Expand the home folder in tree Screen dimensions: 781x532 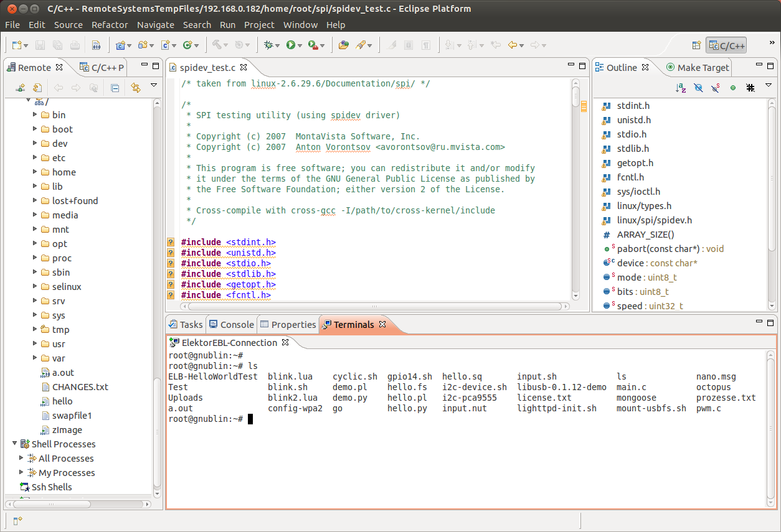click(x=35, y=172)
